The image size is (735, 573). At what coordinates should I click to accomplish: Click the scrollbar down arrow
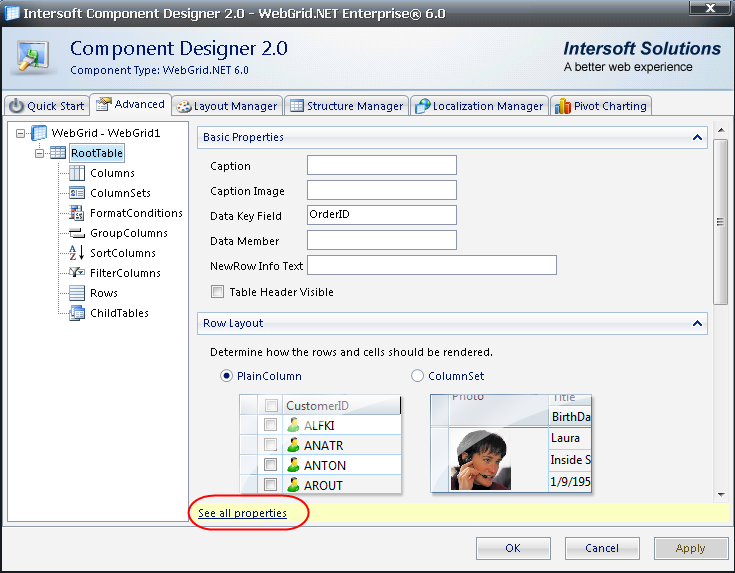coord(721,495)
